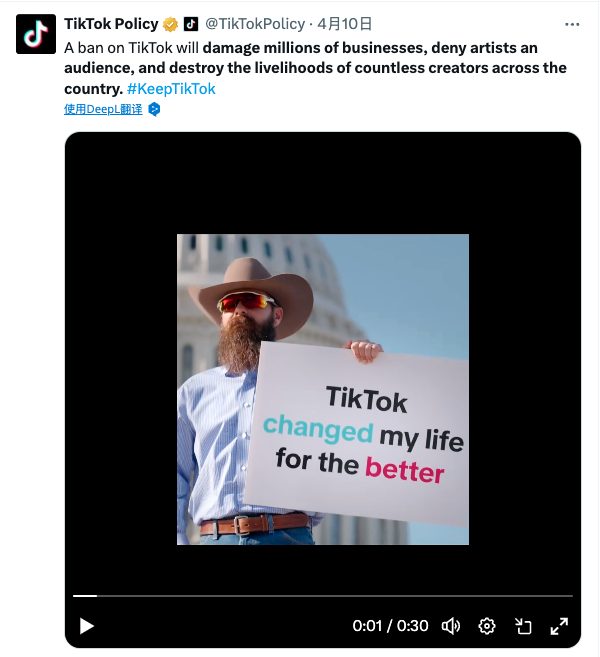
Task: Expand the video to fullscreen
Action: [559, 626]
